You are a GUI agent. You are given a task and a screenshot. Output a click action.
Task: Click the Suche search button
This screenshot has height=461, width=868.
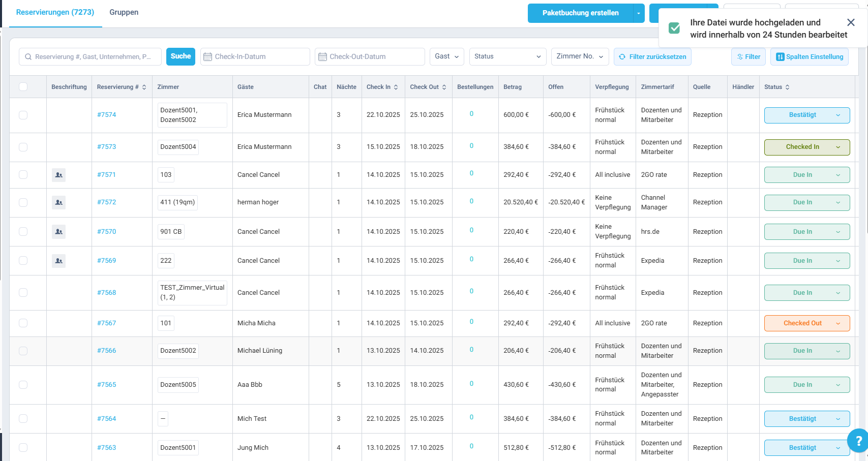181,56
